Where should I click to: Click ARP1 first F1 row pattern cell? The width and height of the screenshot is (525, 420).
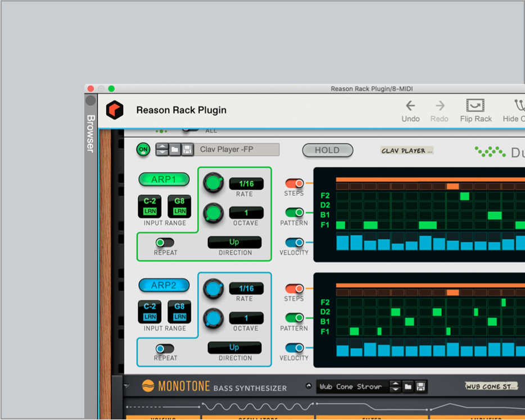[x=341, y=225]
